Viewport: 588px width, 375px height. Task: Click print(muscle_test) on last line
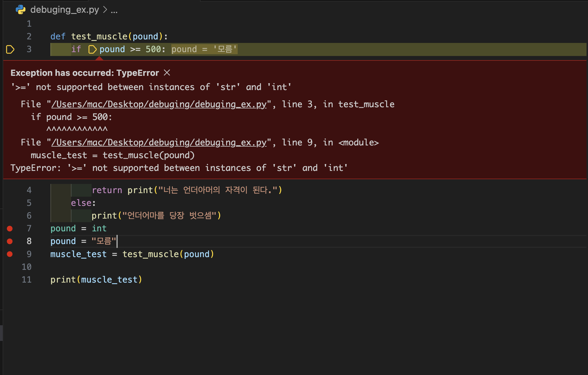tap(96, 280)
